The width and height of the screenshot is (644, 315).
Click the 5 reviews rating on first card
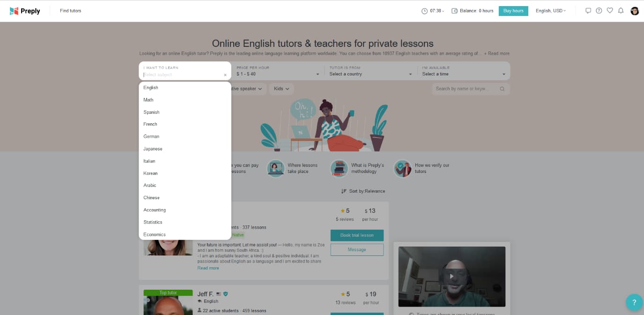(x=345, y=214)
